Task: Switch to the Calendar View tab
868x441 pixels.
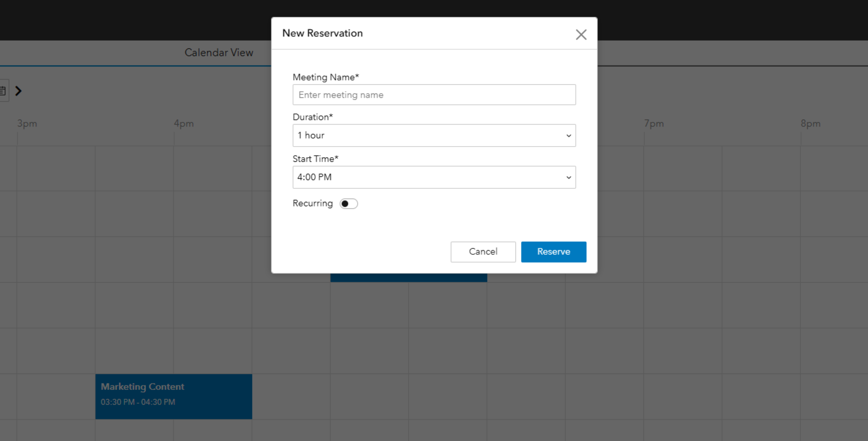Action: pos(219,53)
